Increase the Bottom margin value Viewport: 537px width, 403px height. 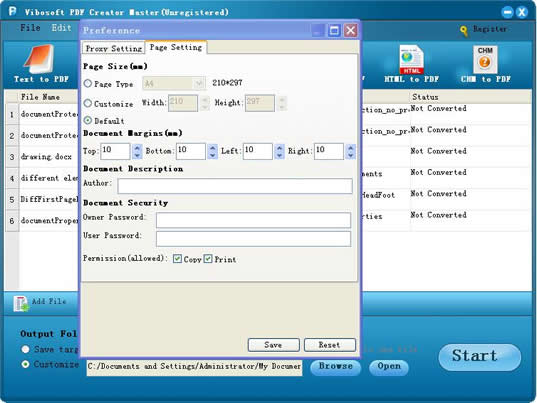[213, 148]
